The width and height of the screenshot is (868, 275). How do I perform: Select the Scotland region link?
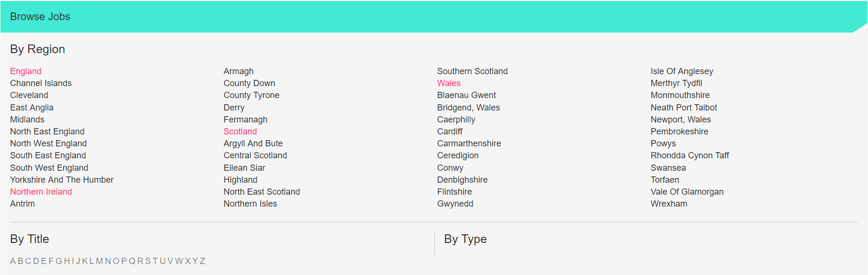pyautogui.click(x=240, y=132)
